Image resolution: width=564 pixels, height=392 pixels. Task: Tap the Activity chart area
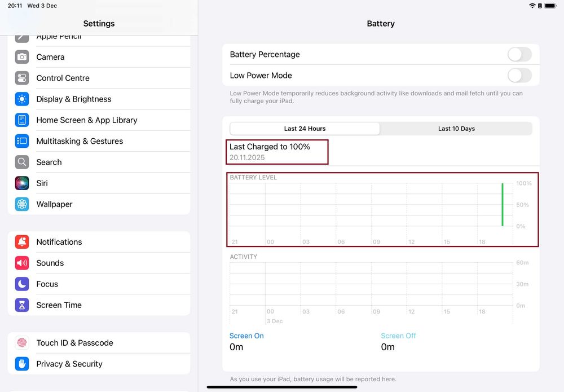[x=371, y=284]
